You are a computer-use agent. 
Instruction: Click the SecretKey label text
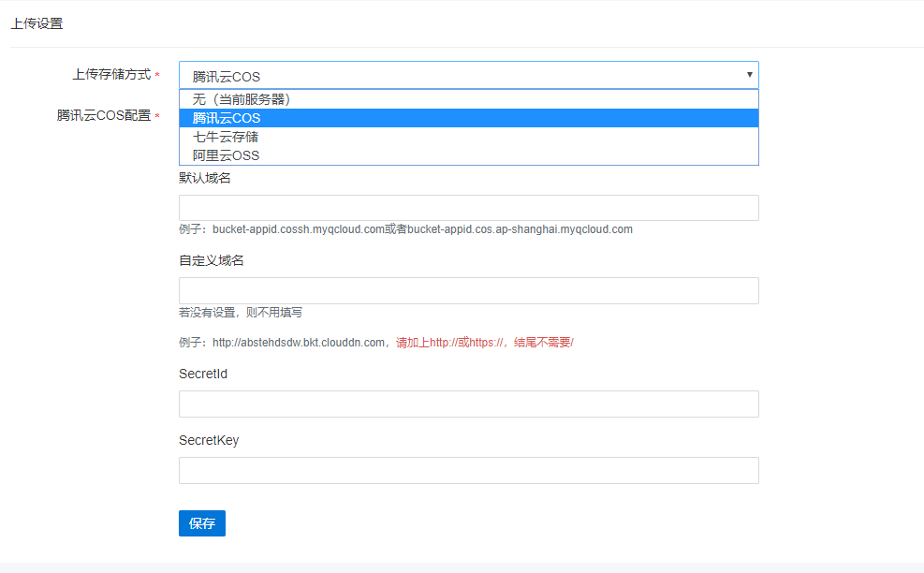click(209, 440)
